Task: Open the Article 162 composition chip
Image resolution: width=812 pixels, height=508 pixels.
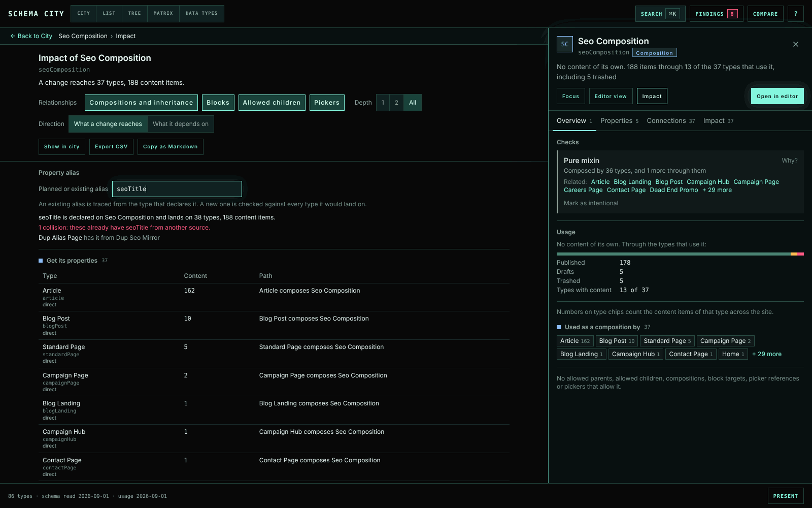Action: click(x=575, y=341)
